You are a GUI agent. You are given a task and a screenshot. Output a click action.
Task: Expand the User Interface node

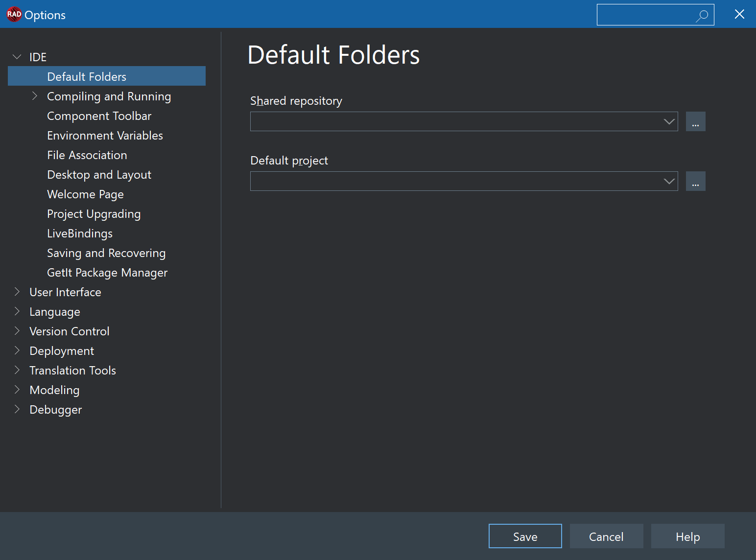pos(17,292)
